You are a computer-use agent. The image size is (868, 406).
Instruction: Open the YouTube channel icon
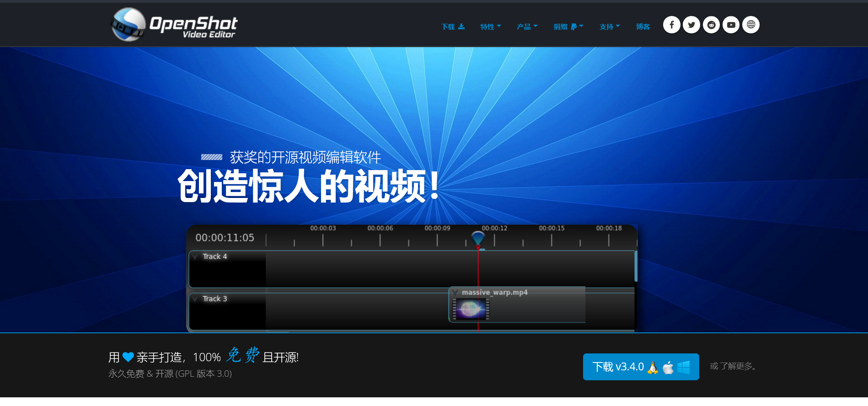(731, 25)
